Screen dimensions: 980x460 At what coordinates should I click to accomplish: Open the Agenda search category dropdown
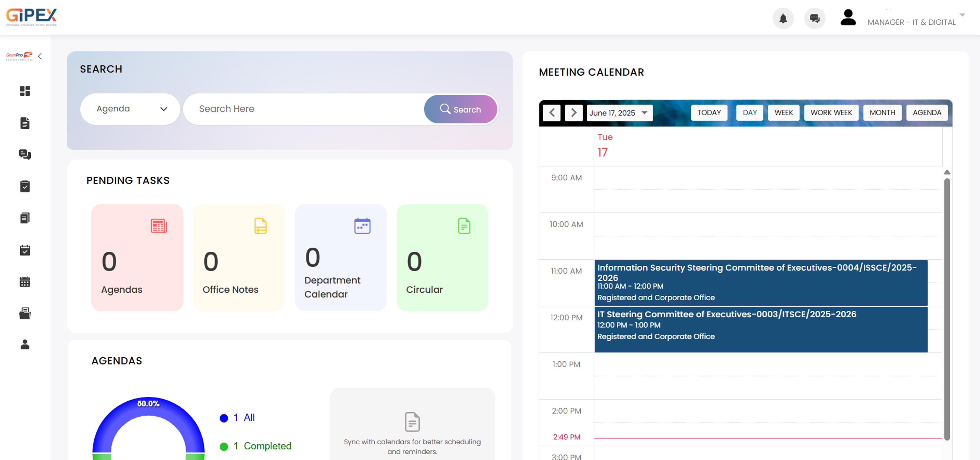(x=130, y=109)
